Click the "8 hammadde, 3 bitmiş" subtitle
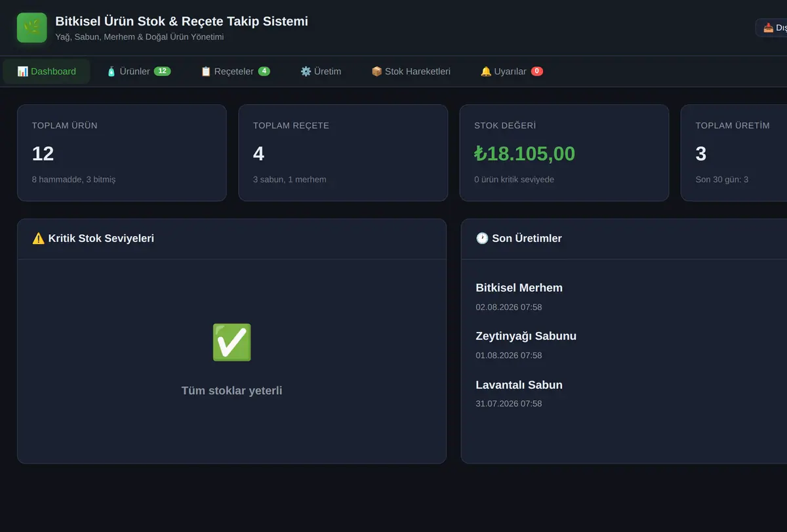The width and height of the screenshot is (787, 532). [x=73, y=179]
